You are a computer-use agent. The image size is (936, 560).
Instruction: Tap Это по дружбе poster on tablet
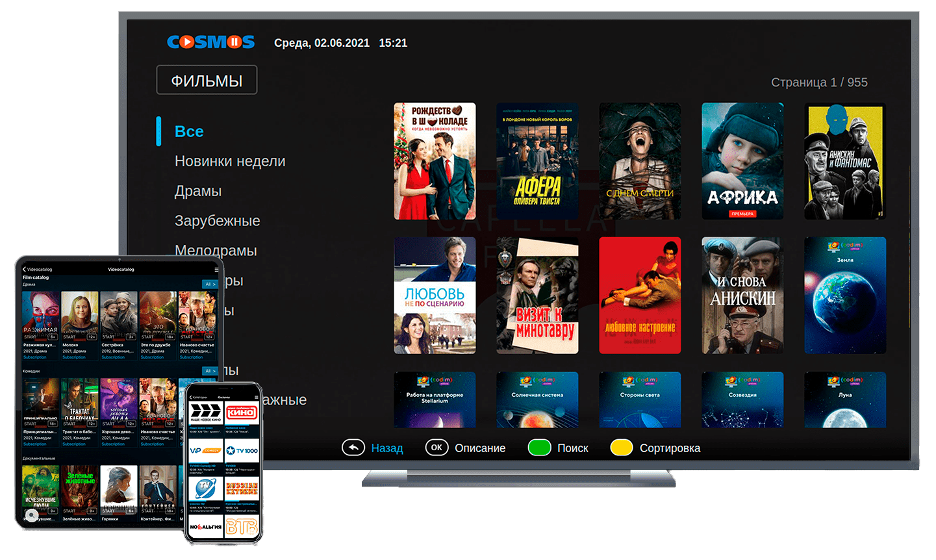click(158, 316)
